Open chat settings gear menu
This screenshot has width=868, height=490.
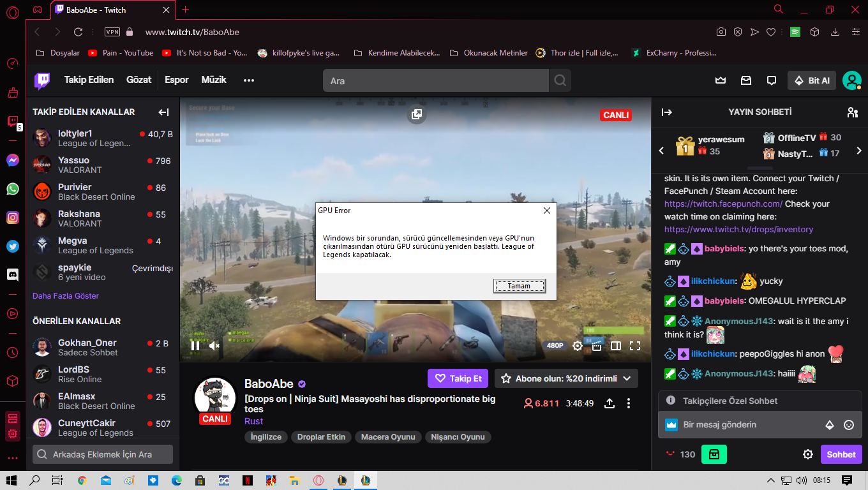pyautogui.click(x=808, y=454)
